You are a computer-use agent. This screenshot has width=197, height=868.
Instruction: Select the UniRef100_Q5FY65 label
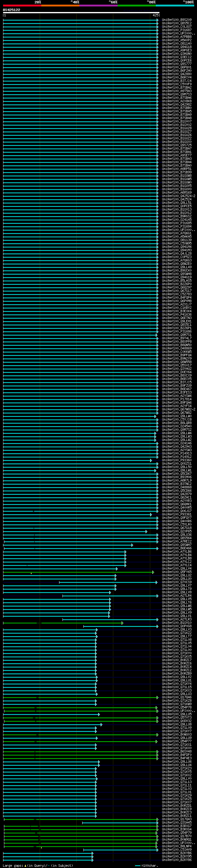pos(177,572)
